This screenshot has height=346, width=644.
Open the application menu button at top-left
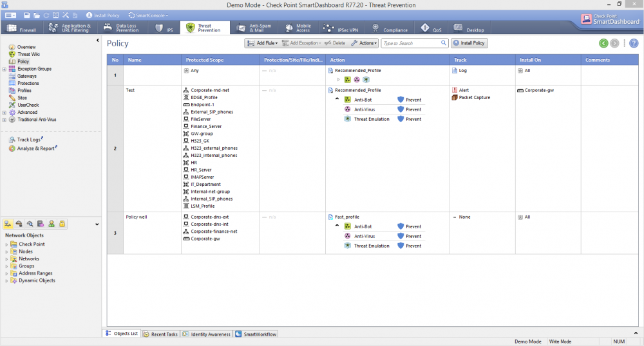point(10,15)
